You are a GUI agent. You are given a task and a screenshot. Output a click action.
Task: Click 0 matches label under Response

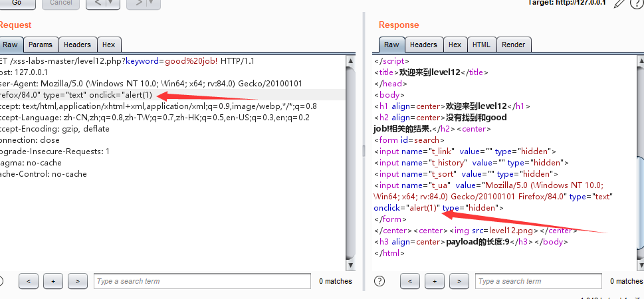point(626,281)
